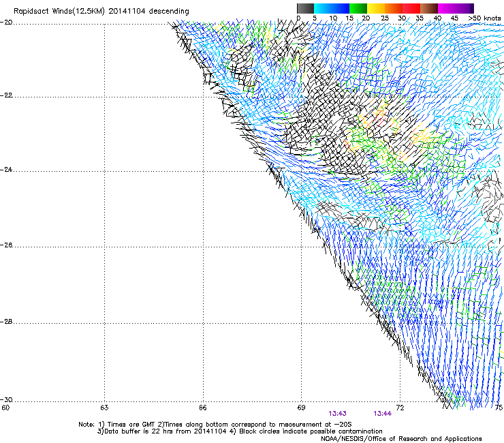Click the '63' longitude axis label
Image resolution: width=504 pixels, height=443 pixels.
pos(104,408)
